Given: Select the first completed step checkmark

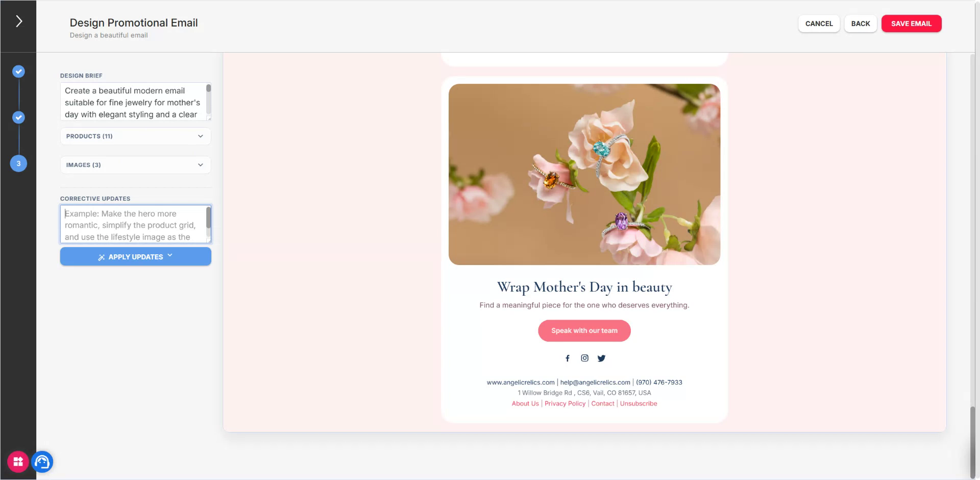Looking at the screenshot, I should click(19, 71).
